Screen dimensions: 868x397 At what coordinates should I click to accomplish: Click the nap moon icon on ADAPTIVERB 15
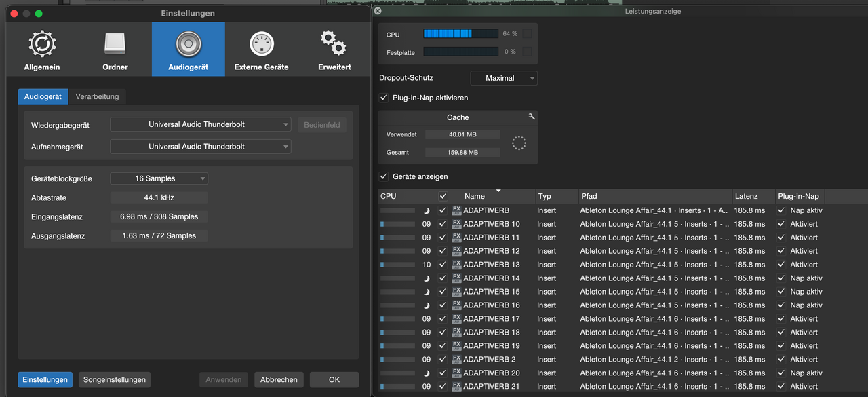[x=427, y=292]
